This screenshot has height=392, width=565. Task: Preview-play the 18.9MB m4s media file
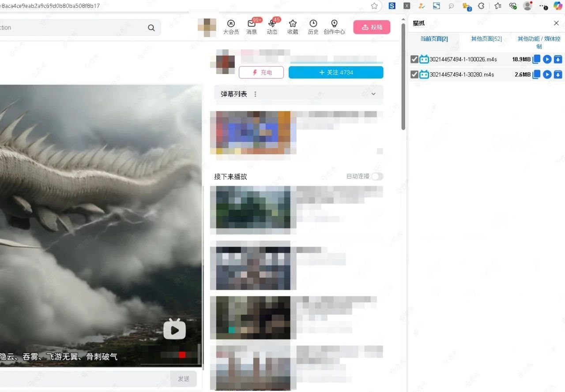(547, 60)
